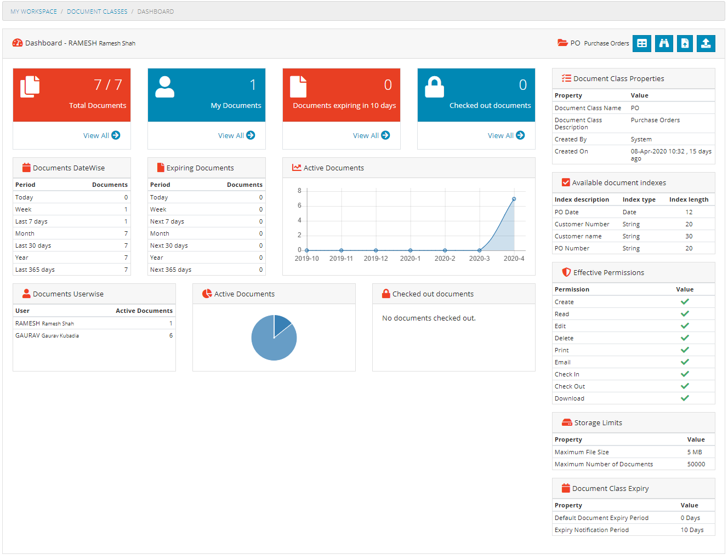The height and width of the screenshot is (560, 728).
Task: Open GAURAV's 6 active documents link
Action: point(170,335)
